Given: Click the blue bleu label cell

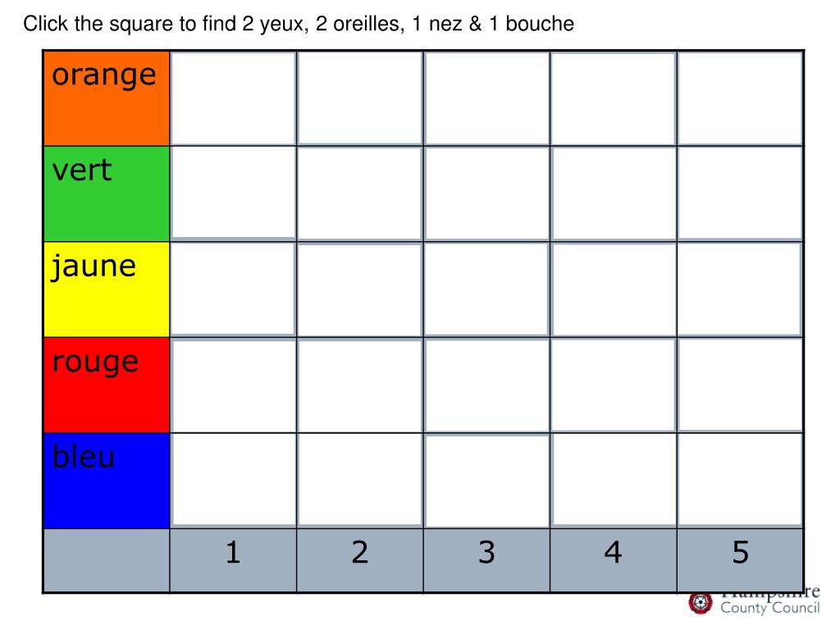Looking at the screenshot, I should tap(107, 481).
